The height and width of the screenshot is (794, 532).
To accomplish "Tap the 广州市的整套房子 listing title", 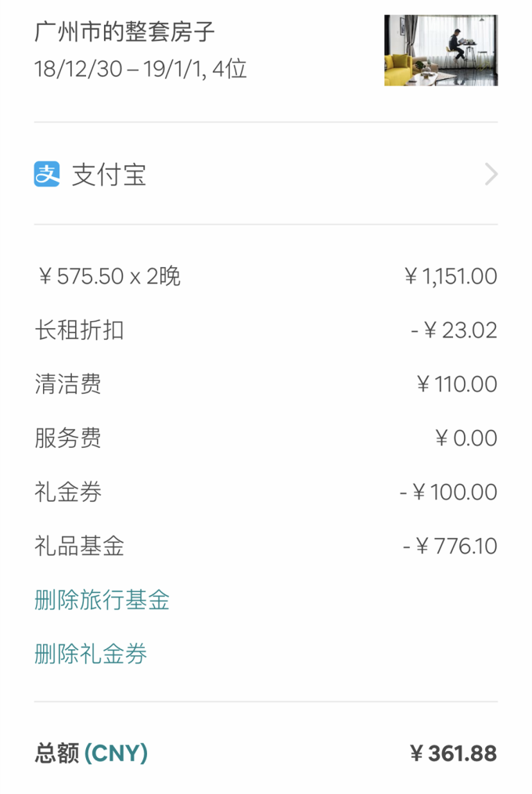I will tap(124, 32).
